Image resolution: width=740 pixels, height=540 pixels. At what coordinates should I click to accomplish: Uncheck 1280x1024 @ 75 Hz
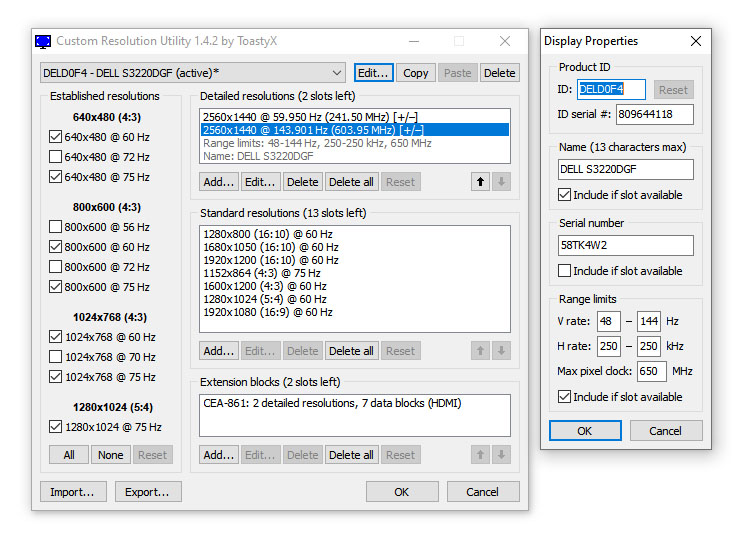coord(55,427)
